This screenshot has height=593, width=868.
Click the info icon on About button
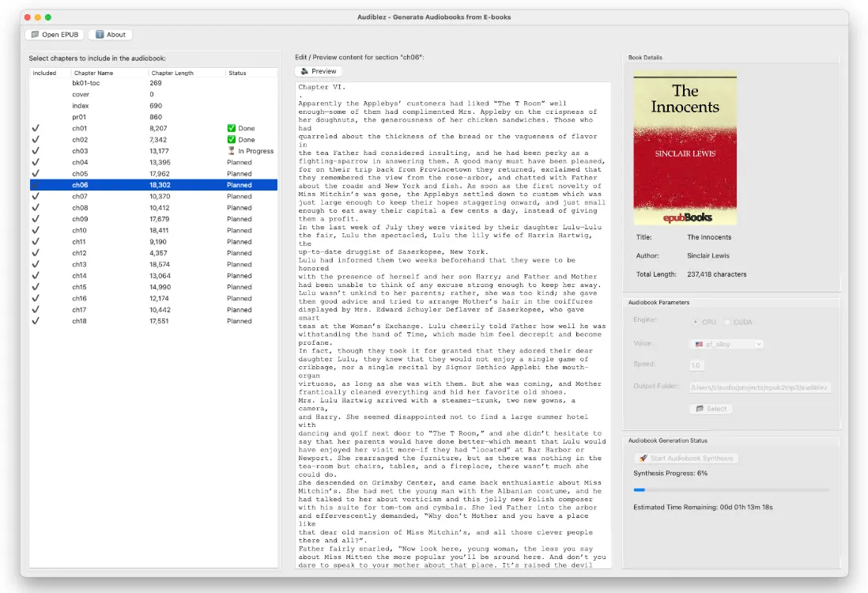point(100,34)
